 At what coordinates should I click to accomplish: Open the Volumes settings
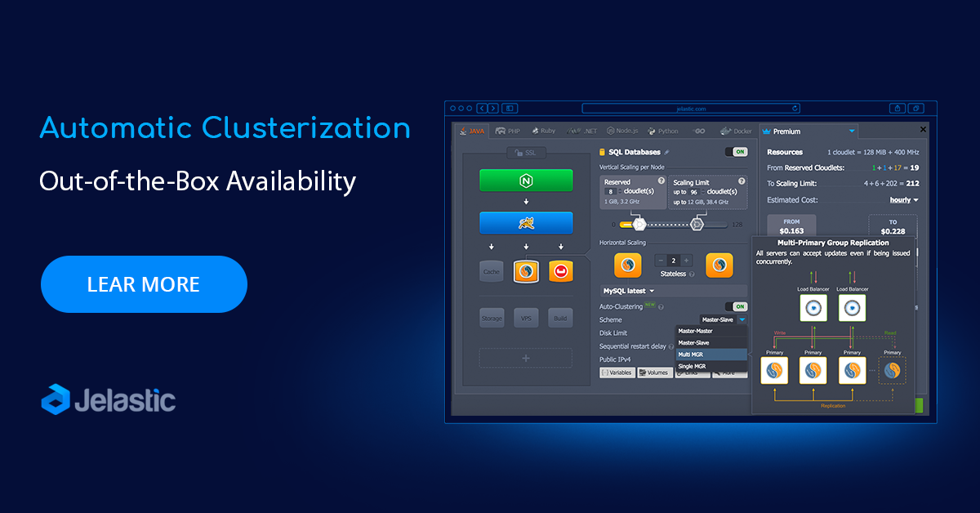coord(655,372)
